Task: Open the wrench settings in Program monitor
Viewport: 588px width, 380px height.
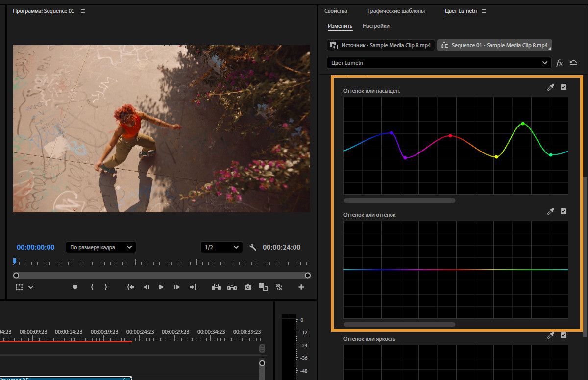Action: [x=253, y=247]
